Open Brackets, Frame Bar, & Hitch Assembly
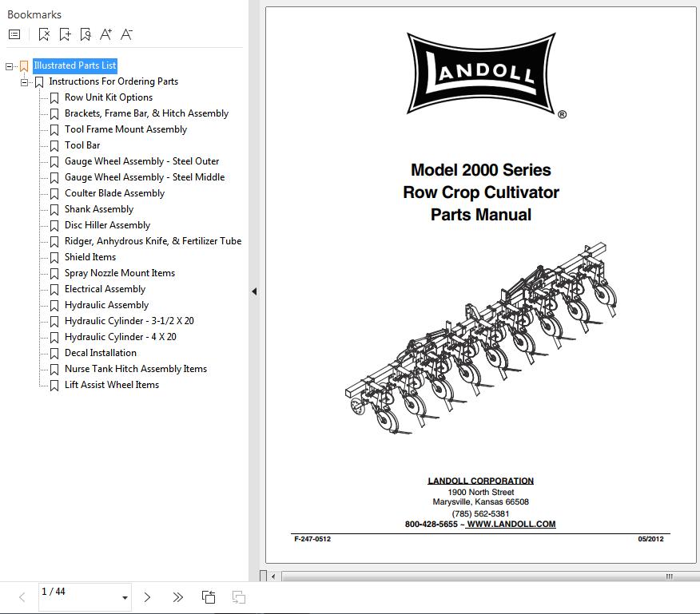Screen dimensions: 700x614 tap(146, 113)
